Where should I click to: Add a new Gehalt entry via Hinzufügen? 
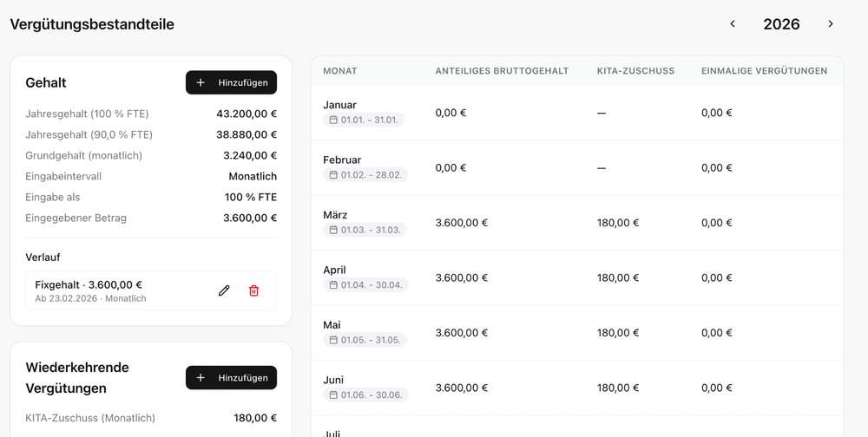(231, 82)
